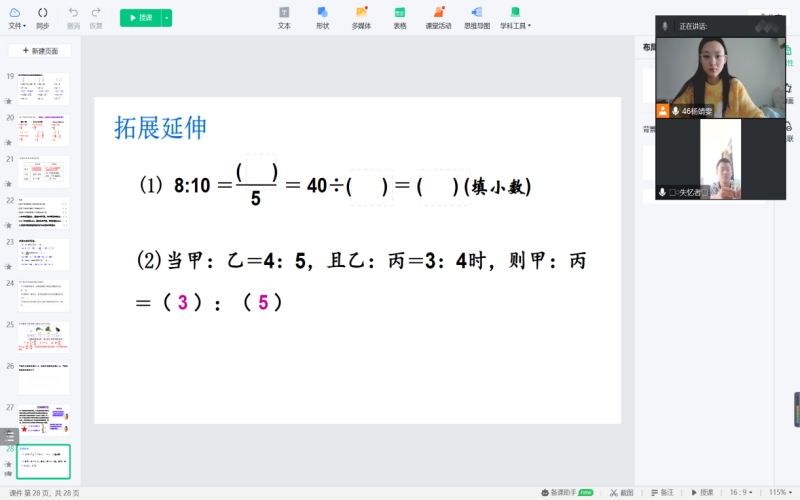Open the 多媒体 multimedia tool
Viewport: 800px width, 500px height.
click(x=361, y=17)
